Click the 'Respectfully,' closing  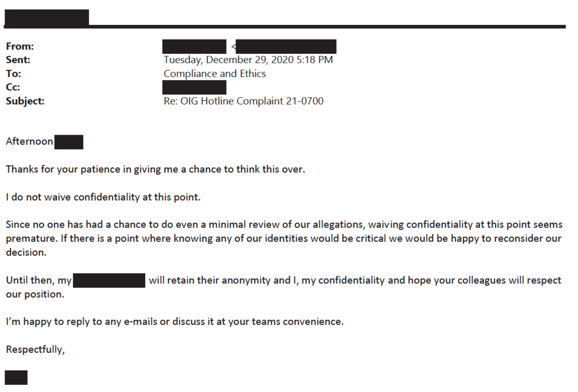tap(35, 349)
